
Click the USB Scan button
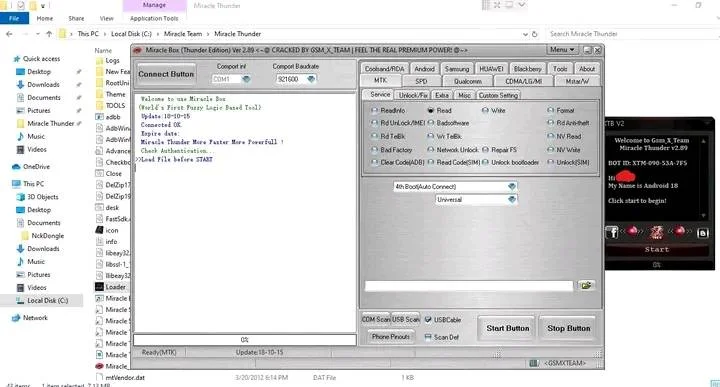(406, 320)
